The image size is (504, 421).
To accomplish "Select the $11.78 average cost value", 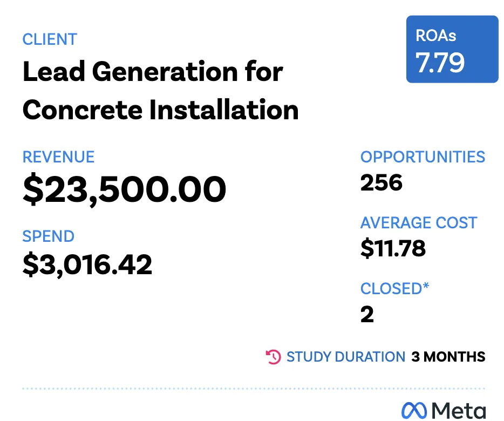I will point(393,248).
